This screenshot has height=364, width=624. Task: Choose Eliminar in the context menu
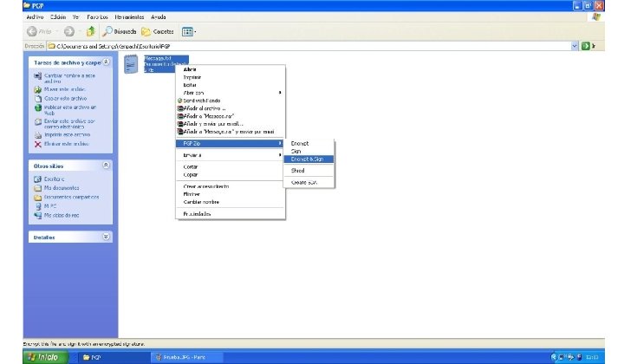(231, 194)
